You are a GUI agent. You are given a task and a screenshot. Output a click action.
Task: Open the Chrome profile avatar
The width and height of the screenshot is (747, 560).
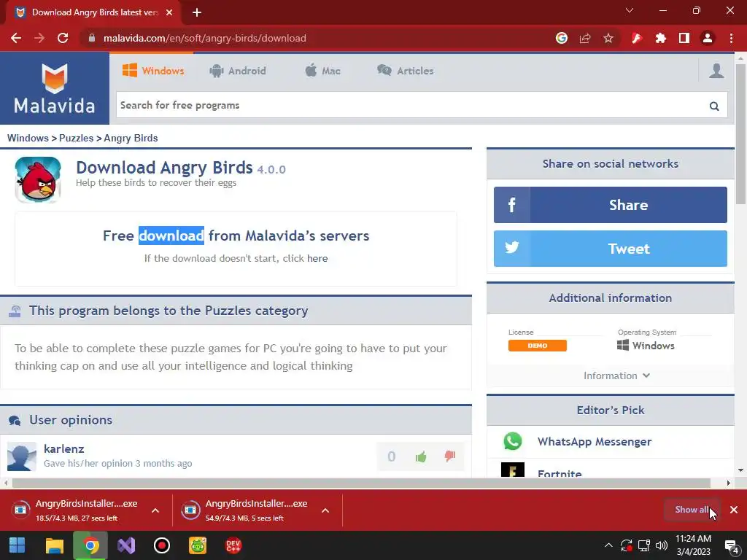tap(708, 38)
